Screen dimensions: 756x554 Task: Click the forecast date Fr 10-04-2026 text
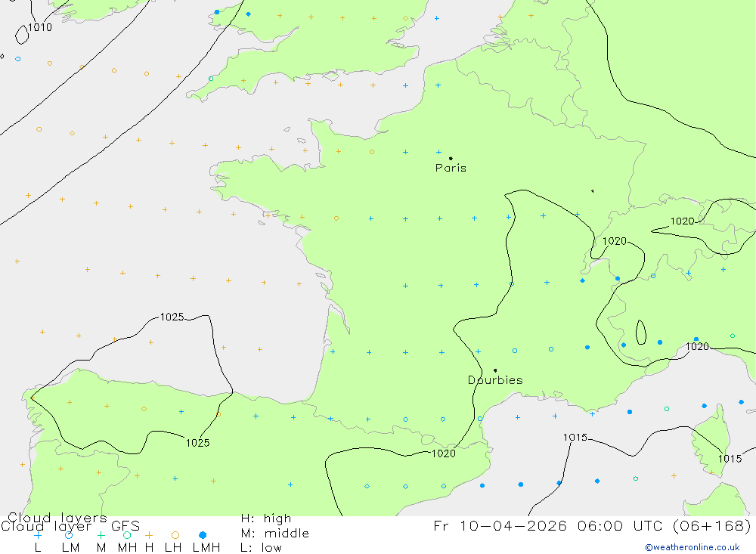(x=500, y=525)
